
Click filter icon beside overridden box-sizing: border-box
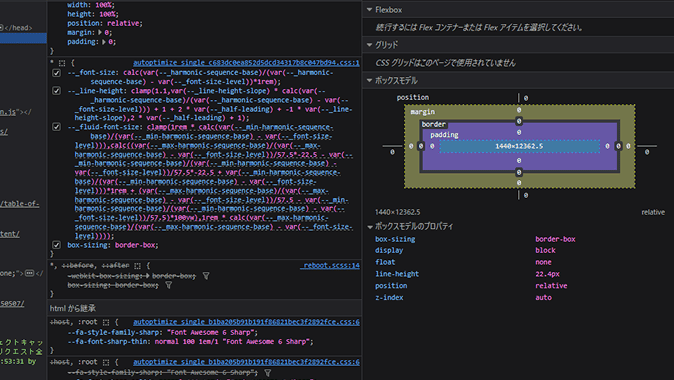point(168,285)
